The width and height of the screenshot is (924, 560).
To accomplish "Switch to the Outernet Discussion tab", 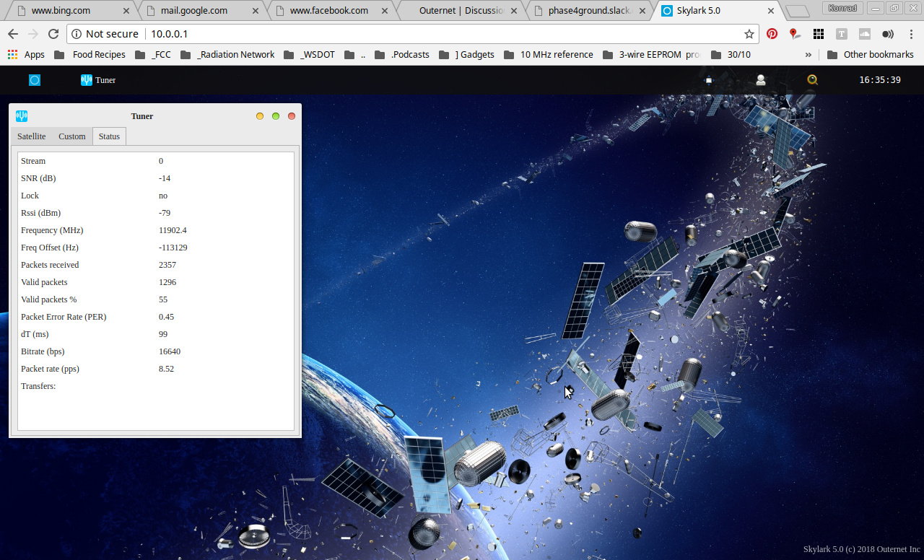I will click(x=461, y=11).
